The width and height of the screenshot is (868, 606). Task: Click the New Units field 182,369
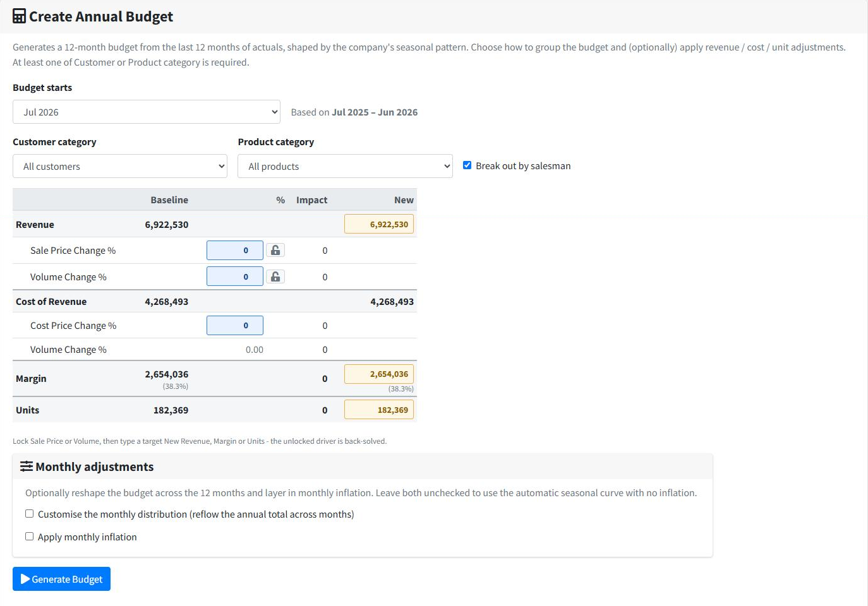379,410
